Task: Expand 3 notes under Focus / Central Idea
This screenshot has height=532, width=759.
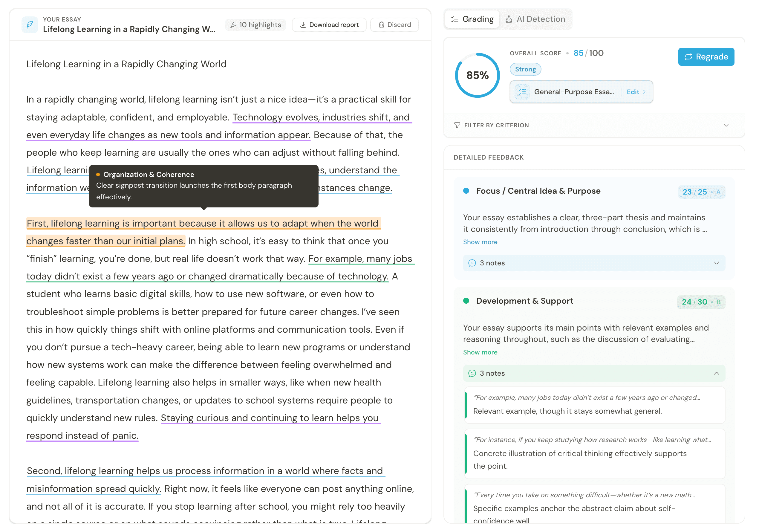Action: point(594,263)
